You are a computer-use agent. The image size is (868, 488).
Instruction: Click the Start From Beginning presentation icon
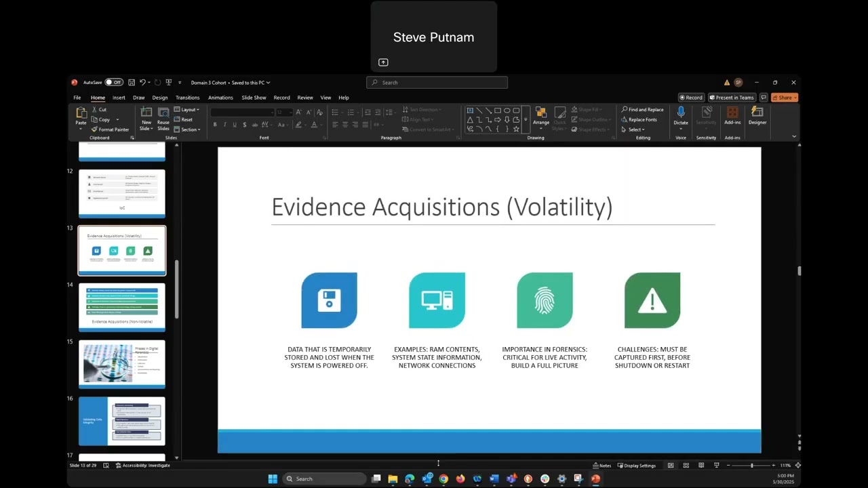click(x=169, y=83)
